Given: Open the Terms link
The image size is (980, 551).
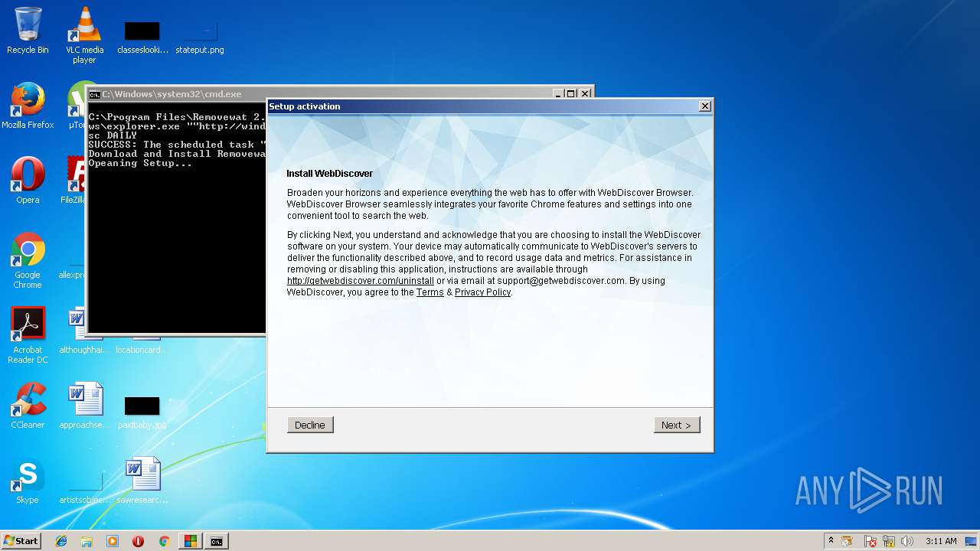Looking at the screenshot, I should 430,292.
